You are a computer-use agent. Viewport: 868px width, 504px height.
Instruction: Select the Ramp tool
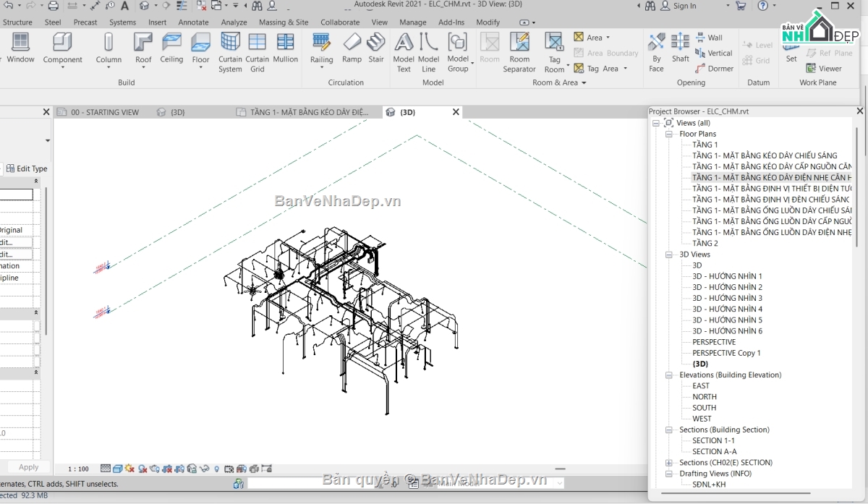pyautogui.click(x=352, y=48)
